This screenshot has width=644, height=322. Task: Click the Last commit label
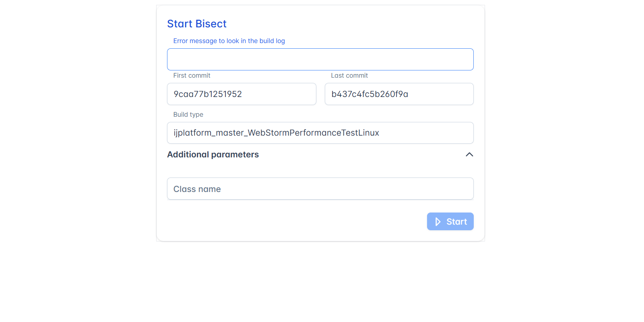click(349, 76)
